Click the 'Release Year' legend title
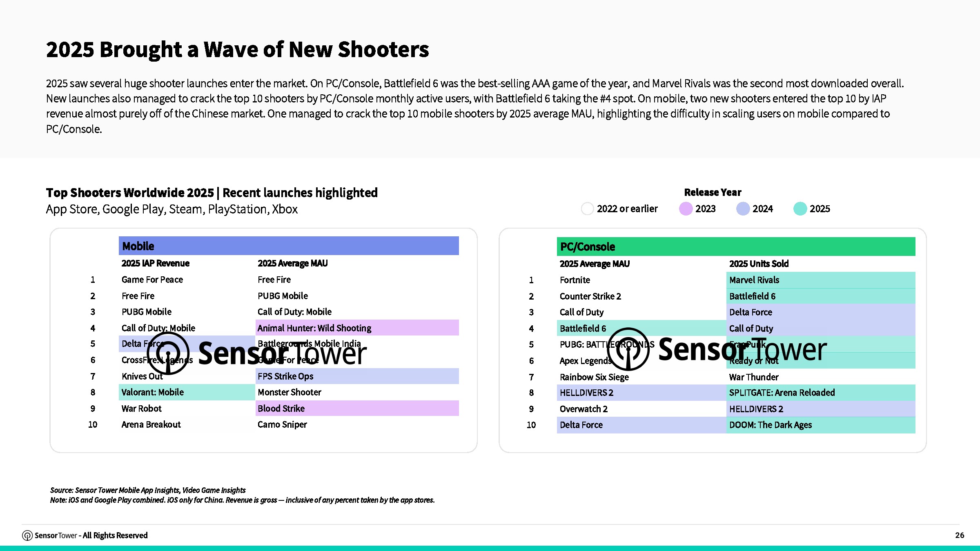 (x=713, y=192)
